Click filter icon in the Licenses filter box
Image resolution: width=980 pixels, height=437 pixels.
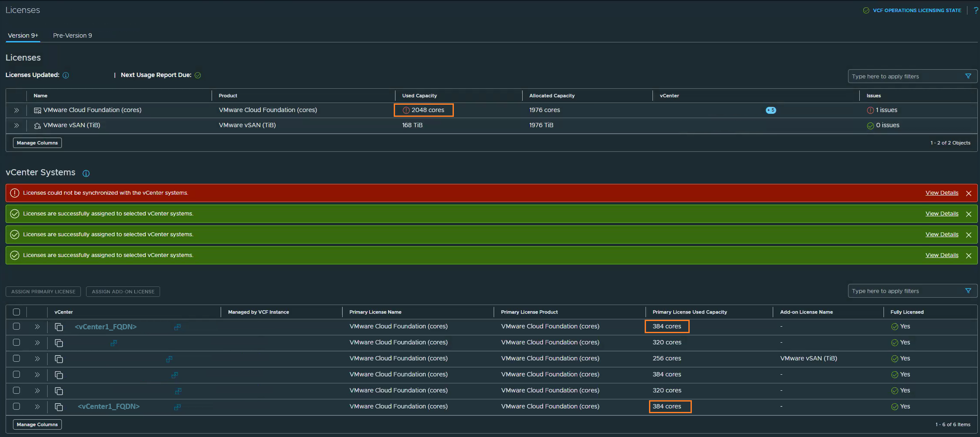(968, 76)
